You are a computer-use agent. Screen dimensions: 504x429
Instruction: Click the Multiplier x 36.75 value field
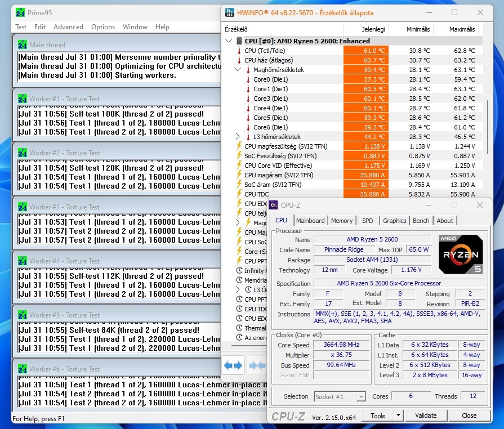(341, 355)
